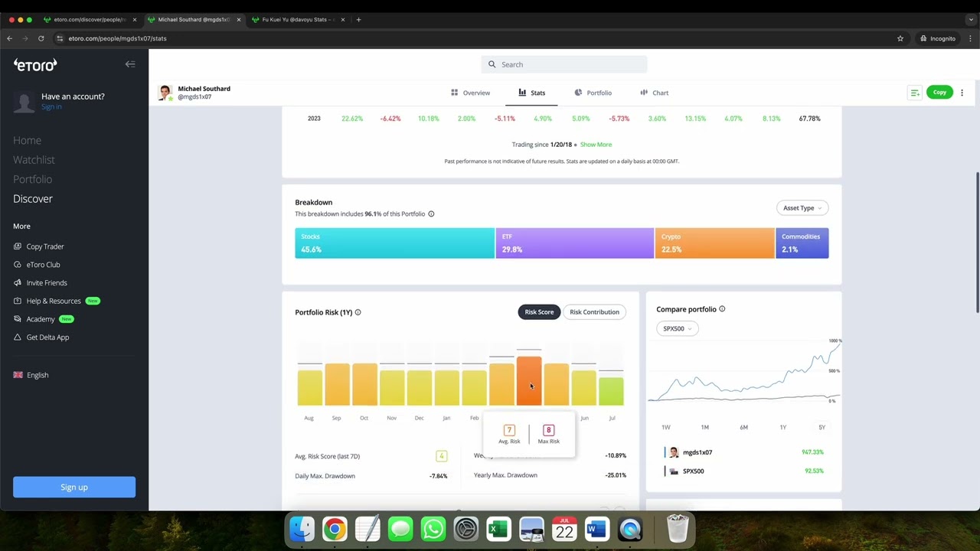The width and height of the screenshot is (980, 551).
Task: Switch to the Overview tab
Action: point(470,93)
